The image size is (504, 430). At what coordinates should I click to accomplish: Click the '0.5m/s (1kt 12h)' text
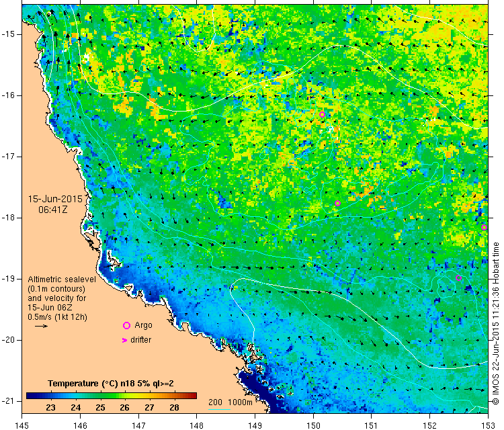point(57,317)
